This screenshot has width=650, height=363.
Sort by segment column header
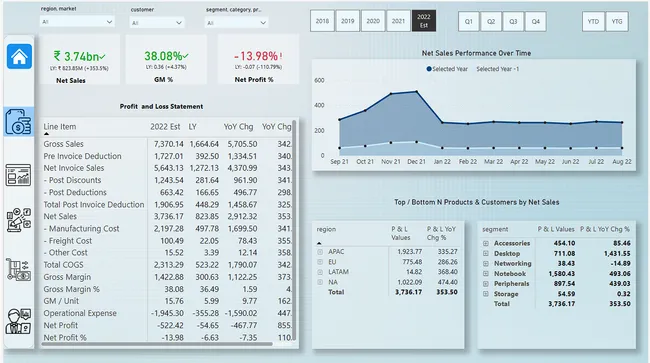coord(495,229)
